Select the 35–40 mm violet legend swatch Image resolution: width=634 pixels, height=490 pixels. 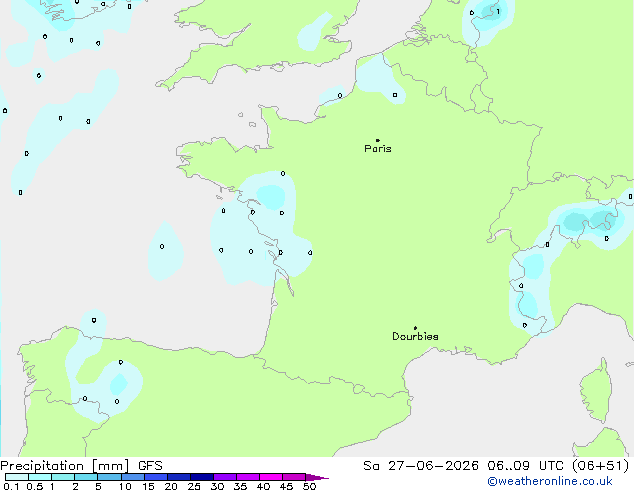pyautogui.click(x=247, y=477)
